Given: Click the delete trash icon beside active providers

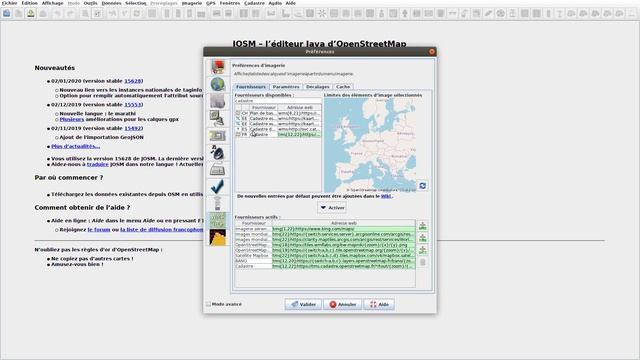Looking at the screenshot, I should pyautogui.click(x=422, y=262).
